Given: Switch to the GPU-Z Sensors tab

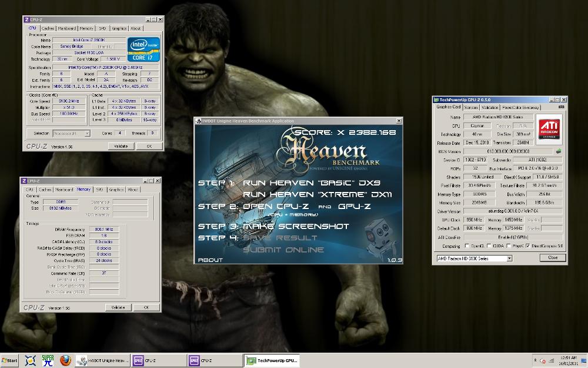Looking at the screenshot, I should coord(471,107).
